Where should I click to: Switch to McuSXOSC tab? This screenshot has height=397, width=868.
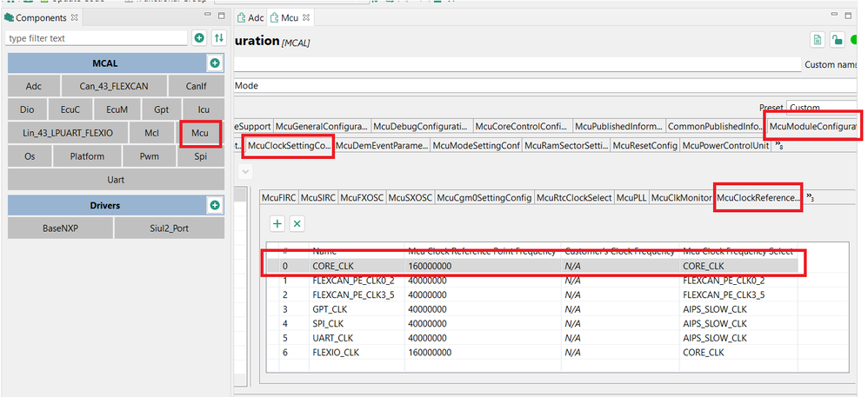point(411,197)
